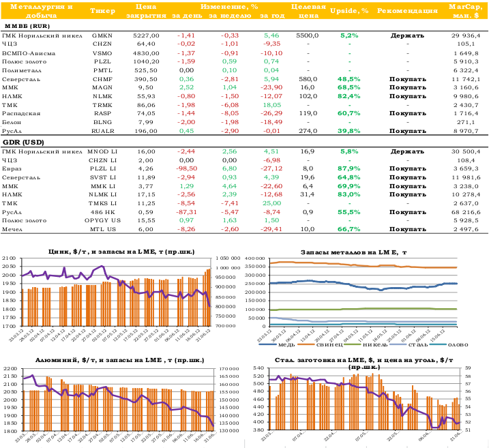Screen dimensions: 489x448
Task: Click target price 5500,0
Action: click(308, 35)
